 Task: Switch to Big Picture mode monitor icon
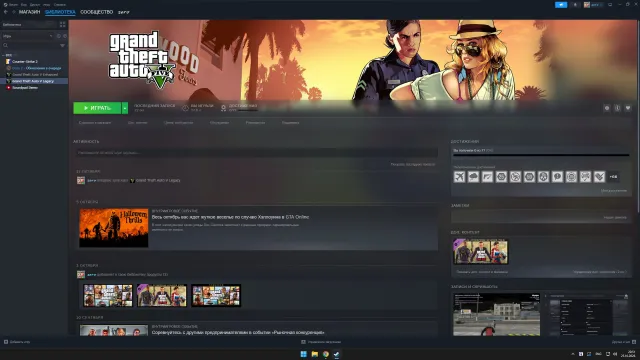[610, 5]
